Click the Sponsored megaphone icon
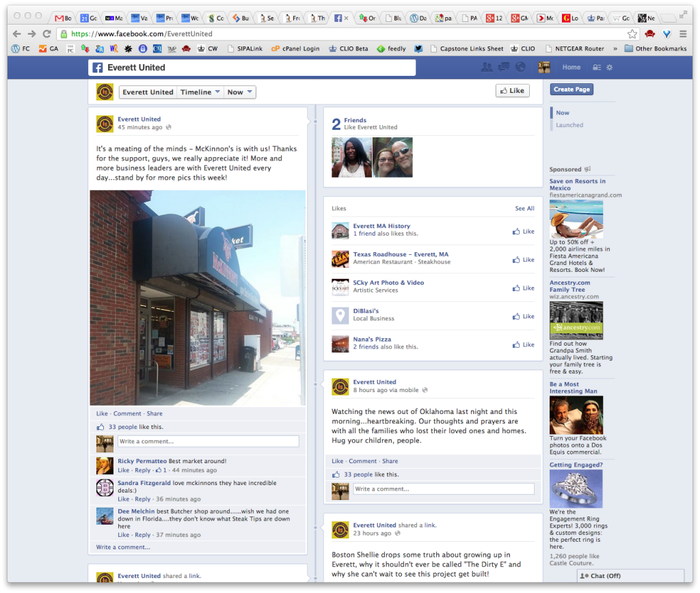 [x=587, y=169]
